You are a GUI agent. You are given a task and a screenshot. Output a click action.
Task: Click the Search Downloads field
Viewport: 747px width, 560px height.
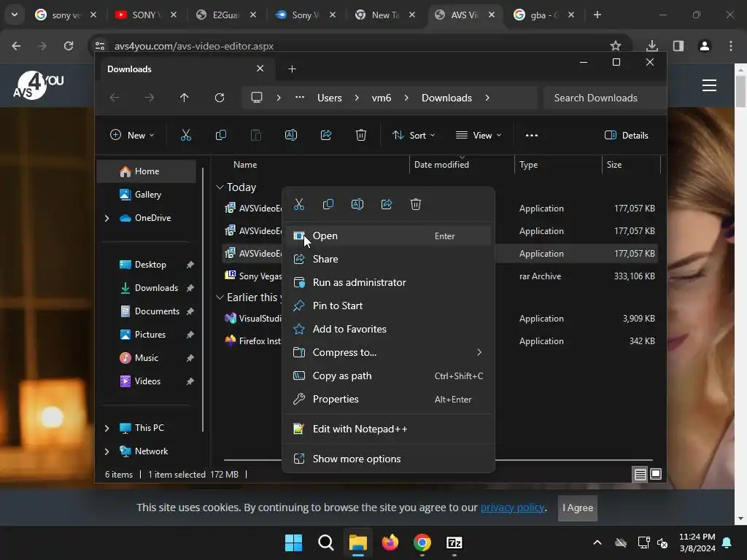tap(604, 98)
